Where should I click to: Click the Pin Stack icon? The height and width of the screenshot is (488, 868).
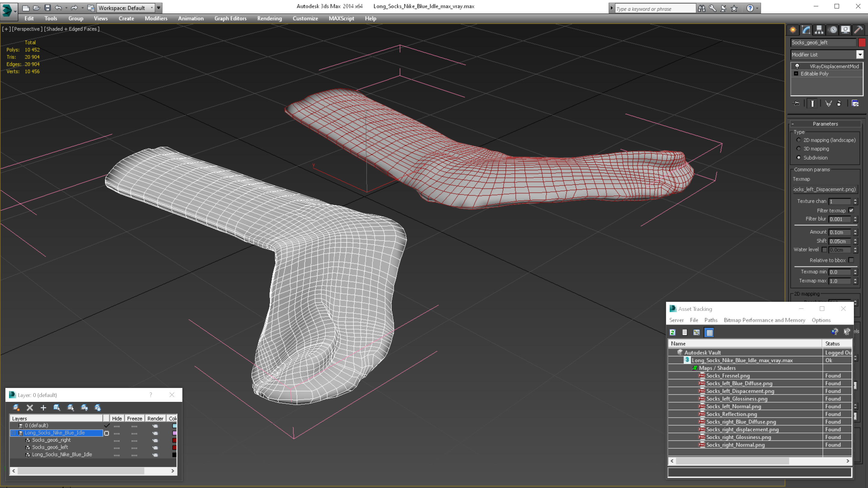[x=797, y=103]
